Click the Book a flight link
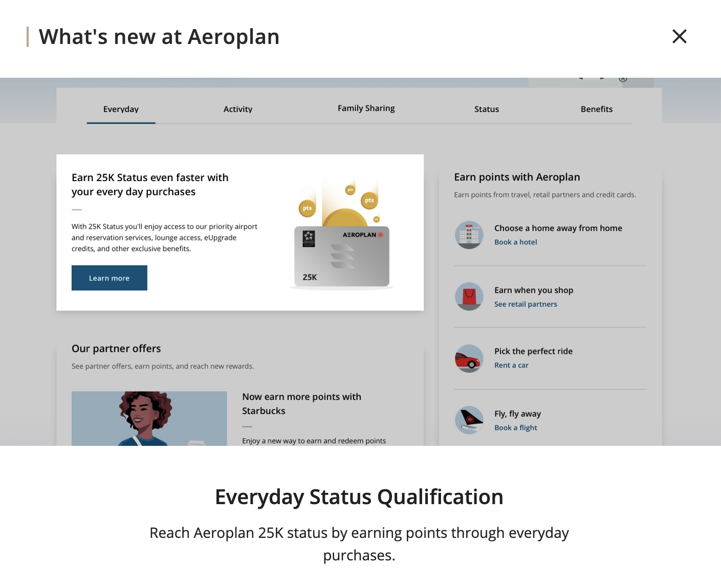This screenshot has height=588, width=721. 515,428
